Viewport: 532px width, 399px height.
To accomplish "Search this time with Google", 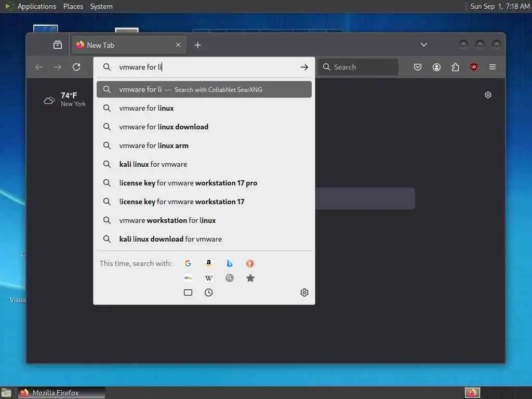I will [188, 263].
